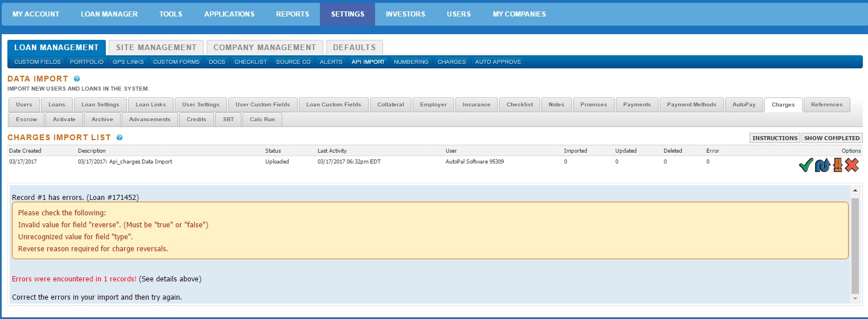Open the Activate import tab
Image resolution: width=868 pixels, height=319 pixels.
[64, 120]
